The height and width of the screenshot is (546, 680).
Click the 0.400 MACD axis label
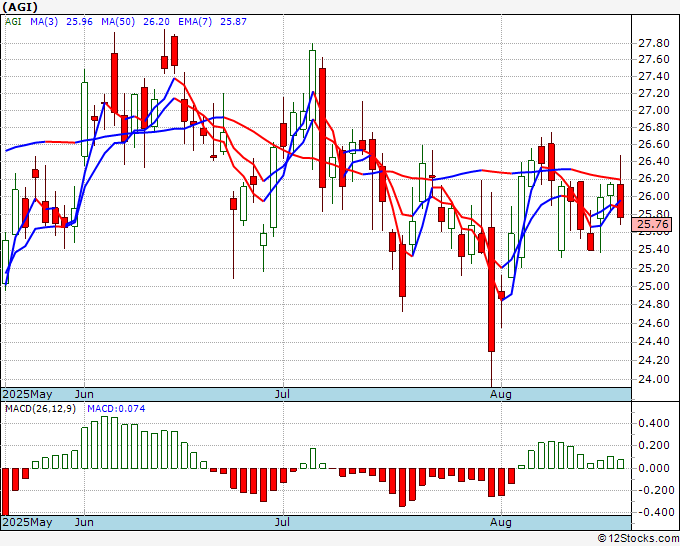point(656,423)
